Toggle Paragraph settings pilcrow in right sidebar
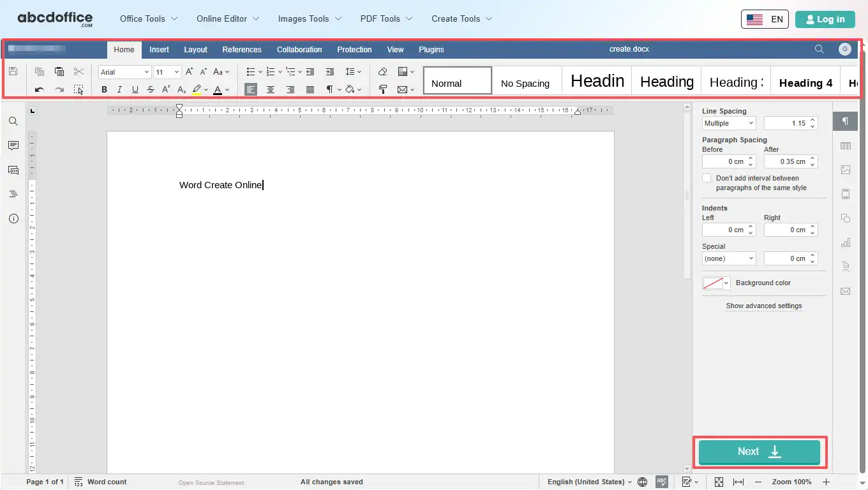This screenshot has height=490, width=868. click(x=846, y=121)
